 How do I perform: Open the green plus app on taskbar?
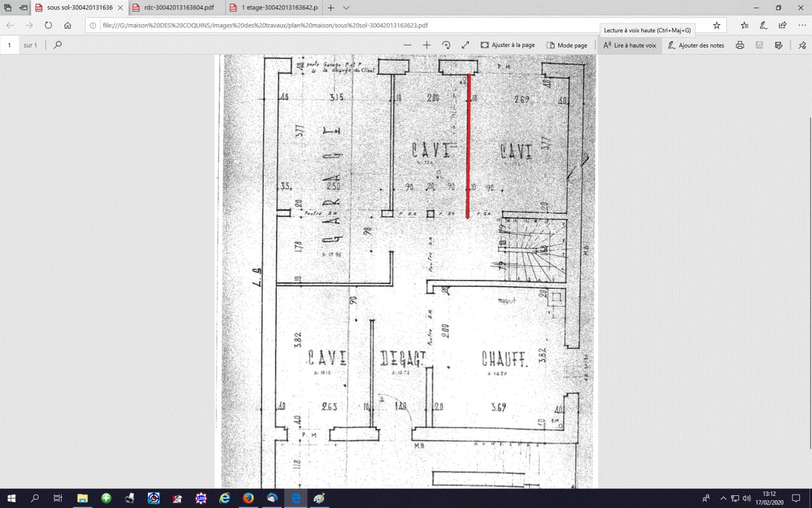[x=106, y=498]
